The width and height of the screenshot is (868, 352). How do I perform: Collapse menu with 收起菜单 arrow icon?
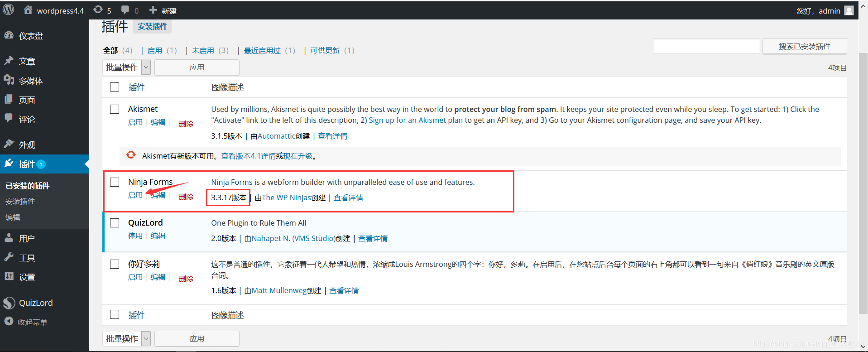pyautogui.click(x=9, y=321)
